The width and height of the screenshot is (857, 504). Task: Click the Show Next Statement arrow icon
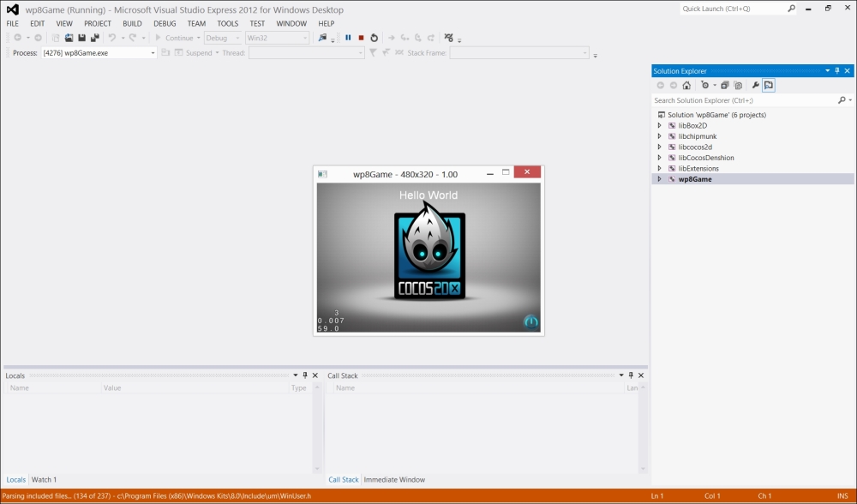392,38
